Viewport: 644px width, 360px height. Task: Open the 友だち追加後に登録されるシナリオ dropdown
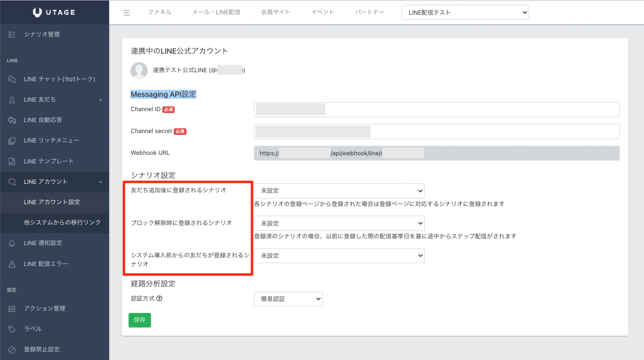click(x=339, y=191)
